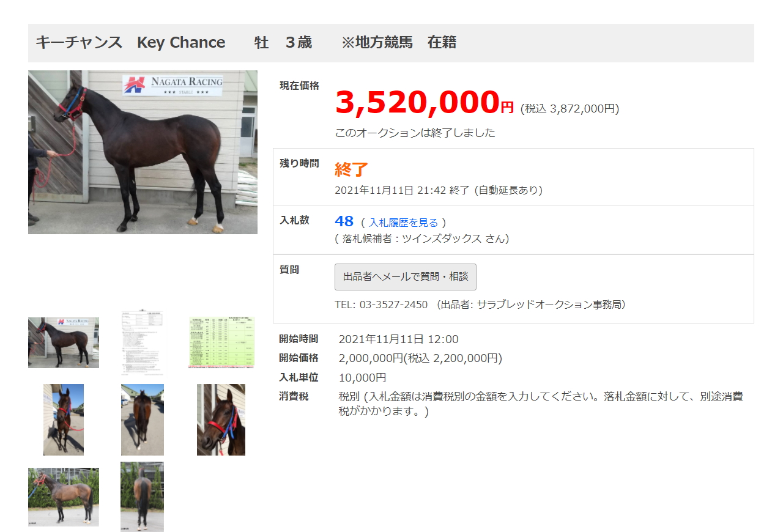The image size is (783, 532).
Task: Click the tax-included price 税込 3,872,000円
Action: [x=570, y=109]
